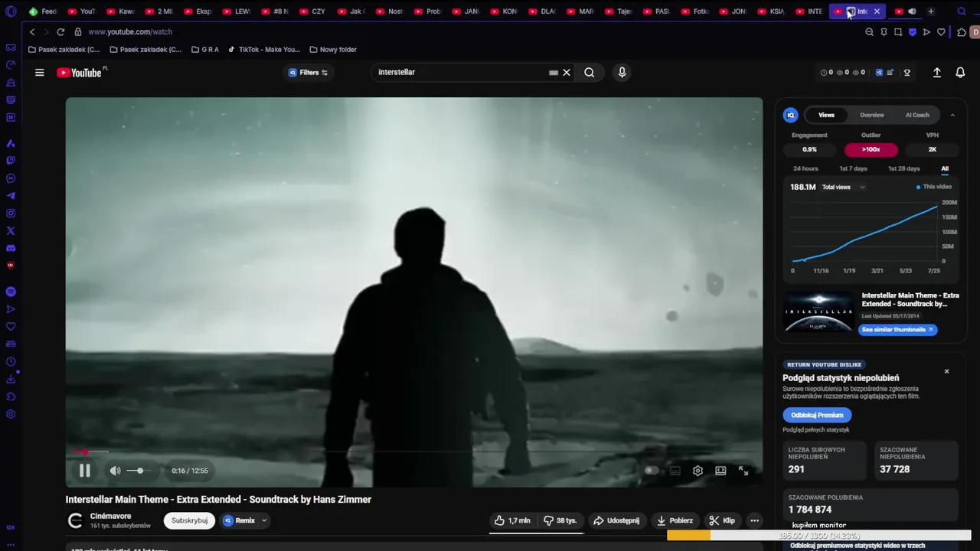Switch to theater mode
Image resolution: width=980 pixels, height=551 pixels.
pyautogui.click(x=720, y=471)
